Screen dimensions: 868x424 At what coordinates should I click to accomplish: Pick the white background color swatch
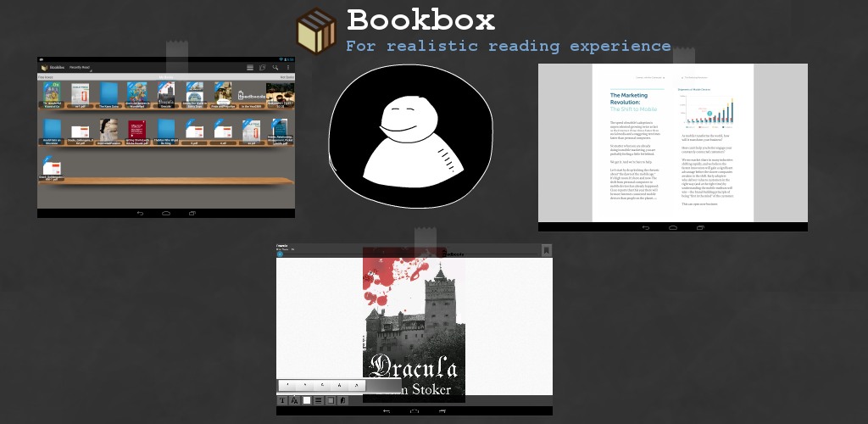pyautogui.click(x=307, y=400)
